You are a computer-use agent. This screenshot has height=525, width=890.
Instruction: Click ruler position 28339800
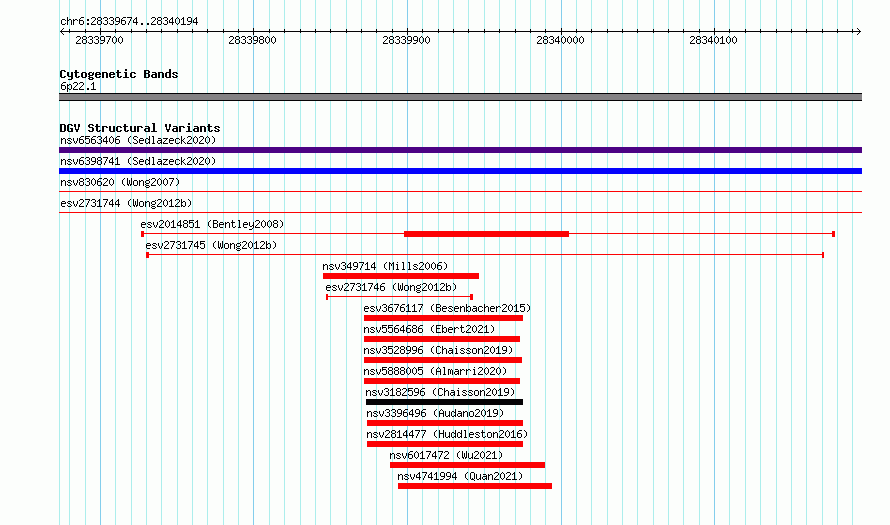click(253, 40)
